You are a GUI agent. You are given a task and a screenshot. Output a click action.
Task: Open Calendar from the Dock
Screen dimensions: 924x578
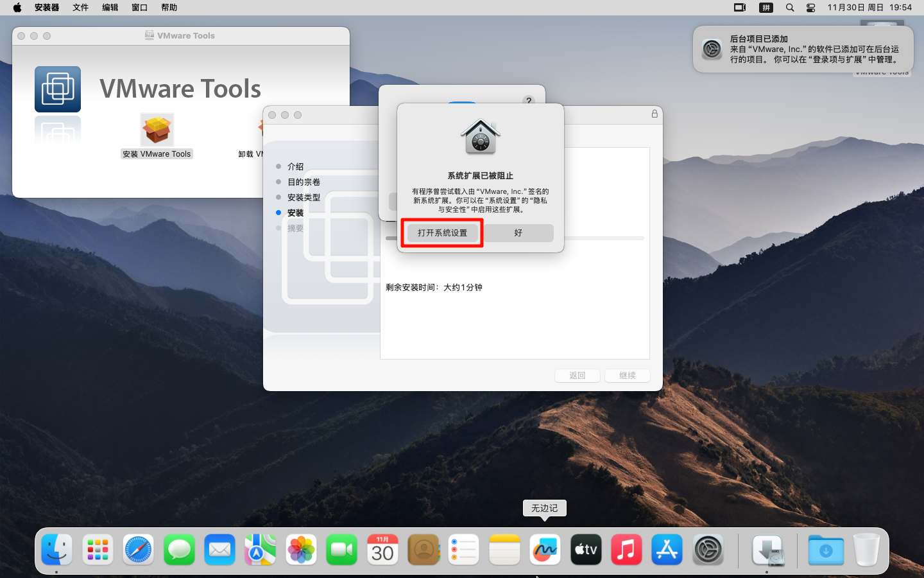382,550
